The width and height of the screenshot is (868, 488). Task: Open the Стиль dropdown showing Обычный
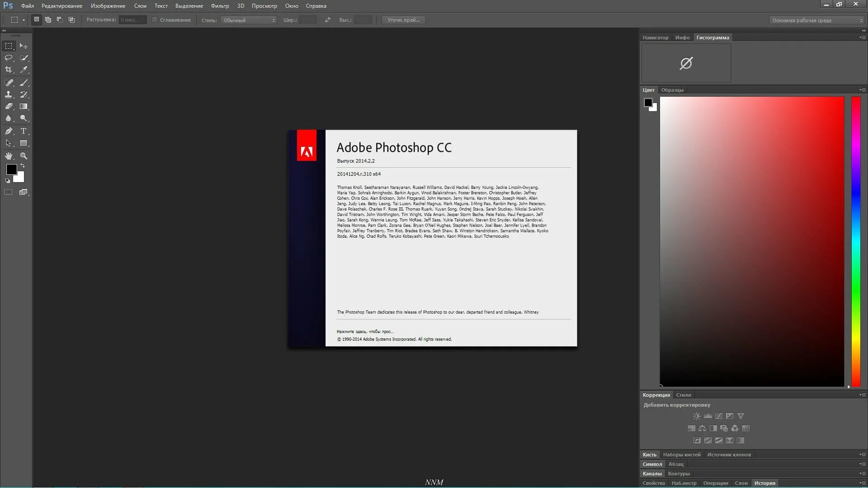(248, 20)
